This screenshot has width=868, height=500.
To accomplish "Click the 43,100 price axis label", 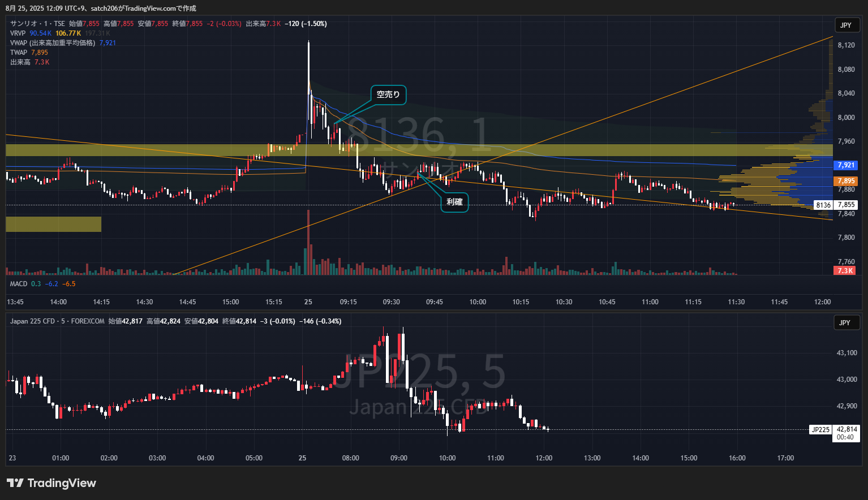I will 847,353.
